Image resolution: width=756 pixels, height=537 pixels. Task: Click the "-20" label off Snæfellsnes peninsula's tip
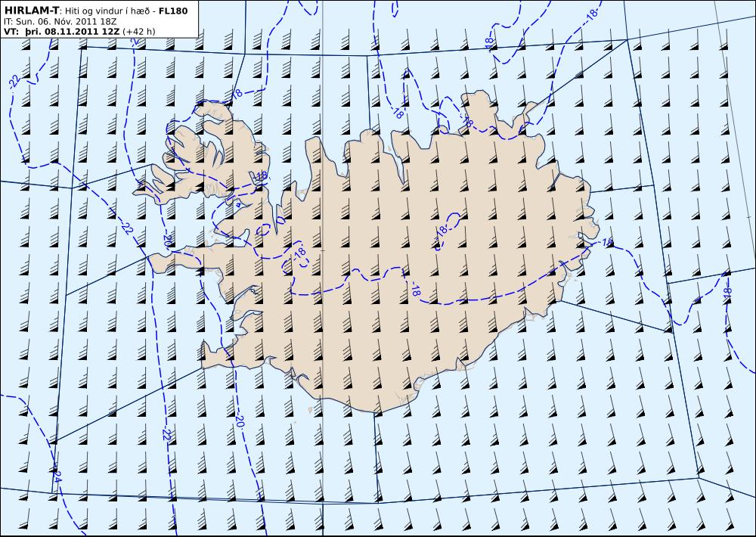point(167,239)
